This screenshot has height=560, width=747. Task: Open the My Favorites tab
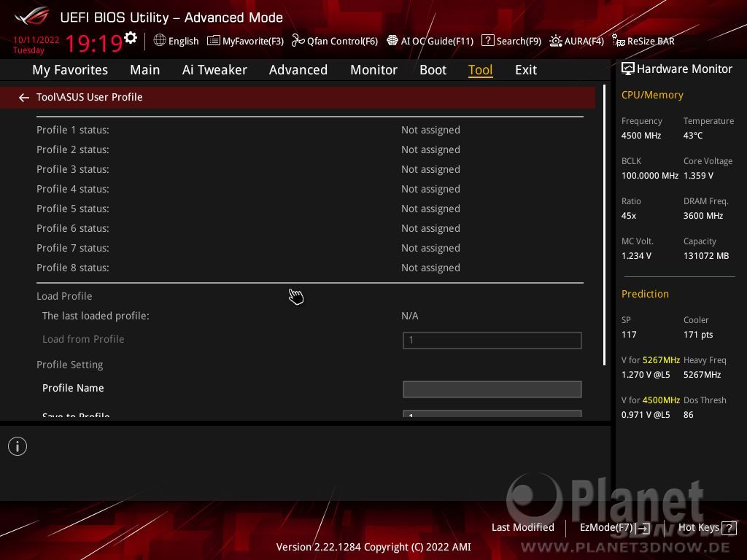[x=70, y=70]
